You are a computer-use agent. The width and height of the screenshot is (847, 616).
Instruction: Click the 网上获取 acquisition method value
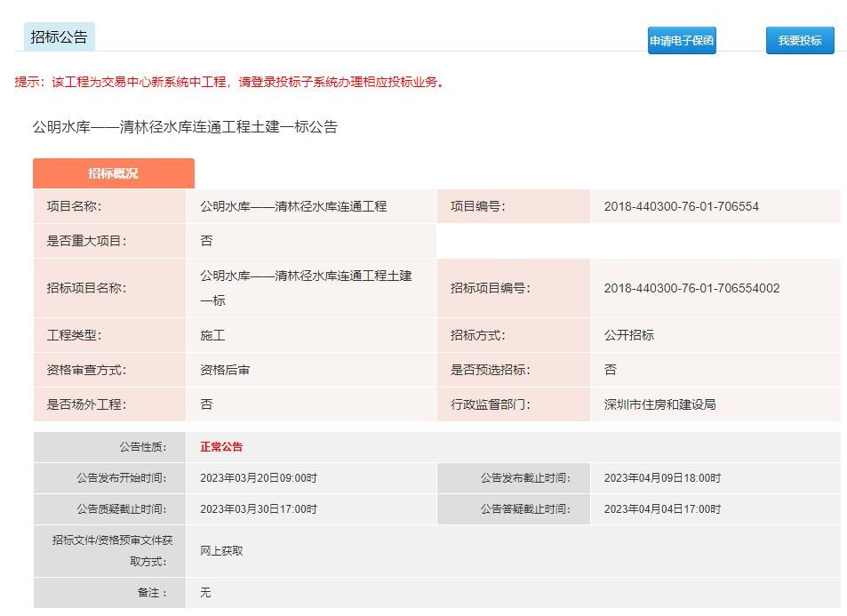click(x=221, y=551)
